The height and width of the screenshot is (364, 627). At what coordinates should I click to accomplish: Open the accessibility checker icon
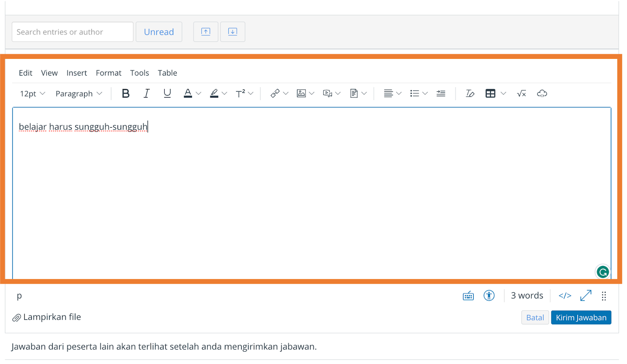[x=489, y=295]
